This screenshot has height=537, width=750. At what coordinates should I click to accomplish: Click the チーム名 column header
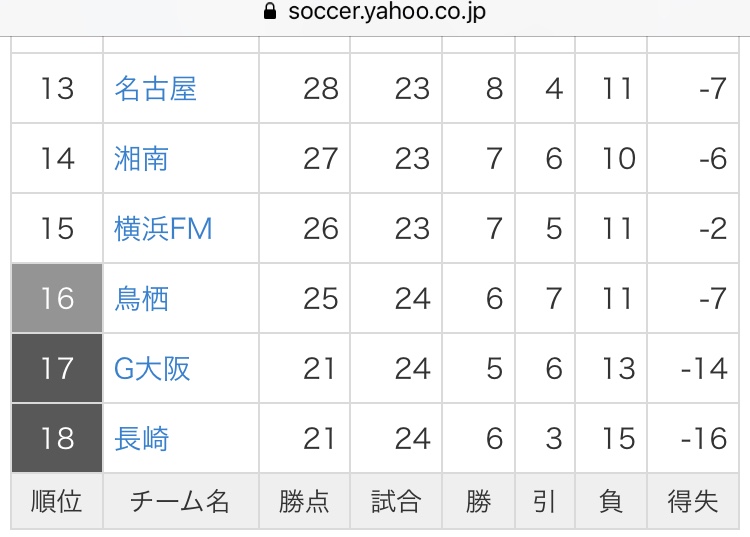coord(180,501)
